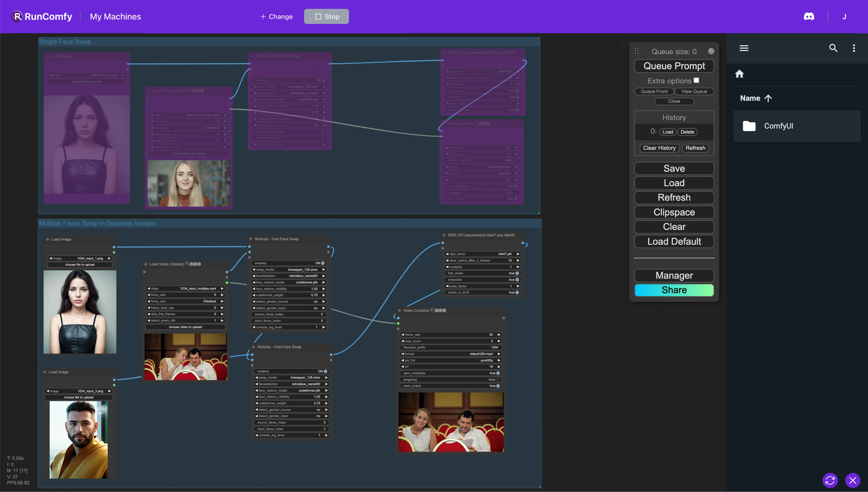Click the file browser search icon
This screenshot has width=868, height=492.
pos(833,48)
